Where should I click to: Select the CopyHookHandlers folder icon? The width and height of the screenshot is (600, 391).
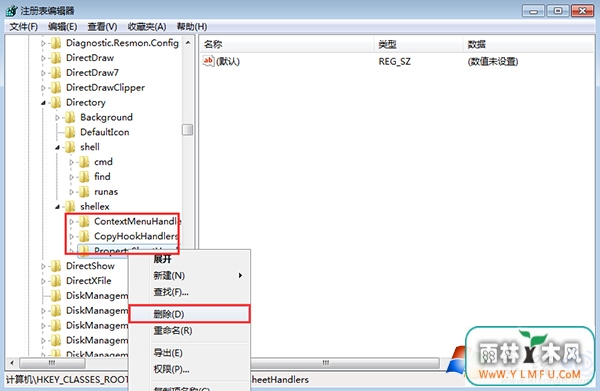click(84, 236)
